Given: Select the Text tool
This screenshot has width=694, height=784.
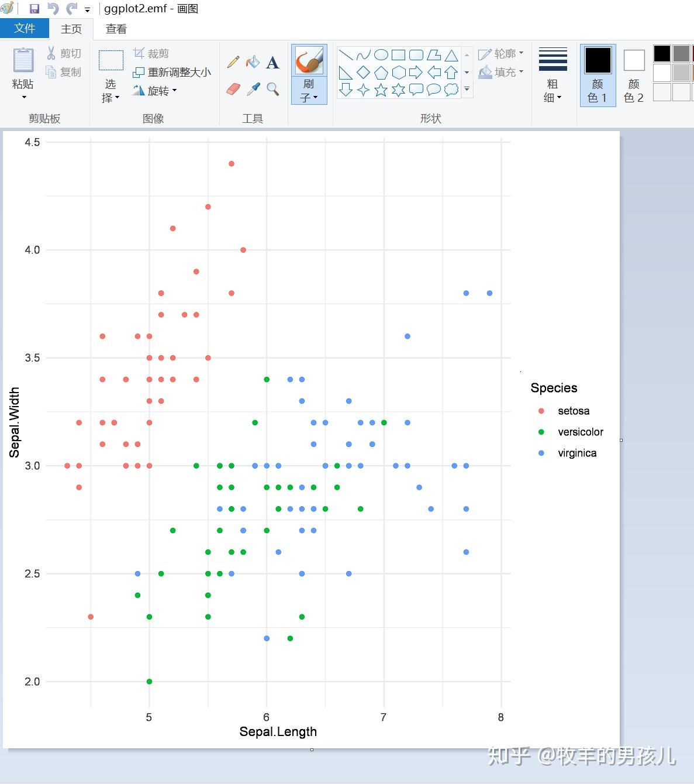Looking at the screenshot, I should pyautogui.click(x=272, y=63).
